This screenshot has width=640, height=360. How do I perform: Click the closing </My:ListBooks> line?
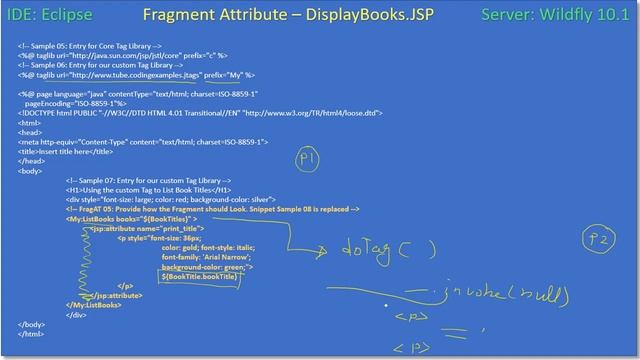93,305
